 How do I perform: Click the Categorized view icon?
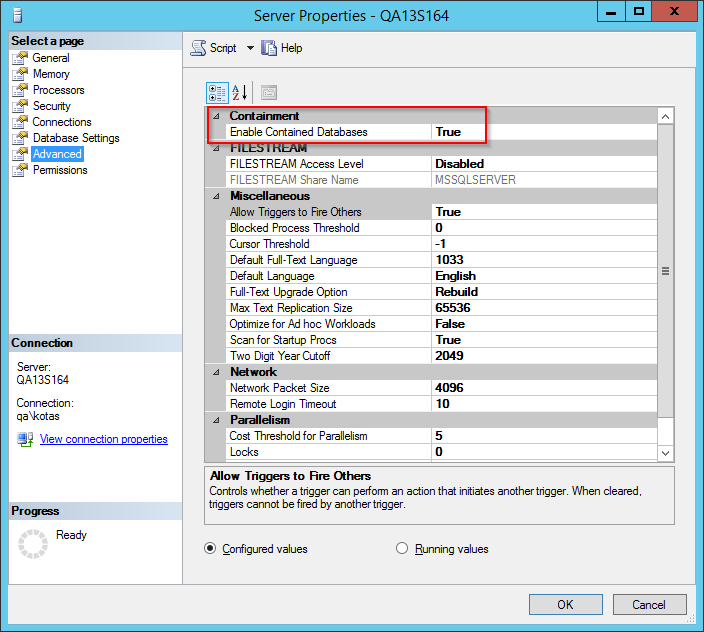217,93
